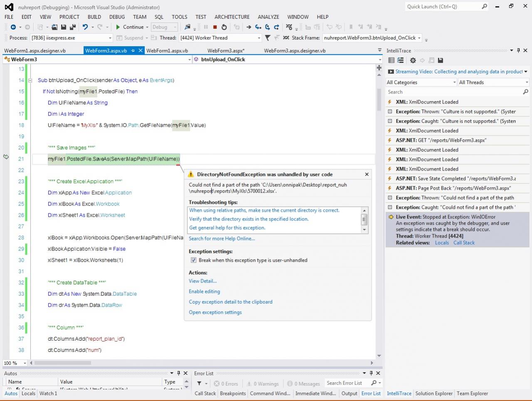Screen dimensions: 532x401
Task: Click the editor horizontal scrollbar thumb
Action: [62, 363]
